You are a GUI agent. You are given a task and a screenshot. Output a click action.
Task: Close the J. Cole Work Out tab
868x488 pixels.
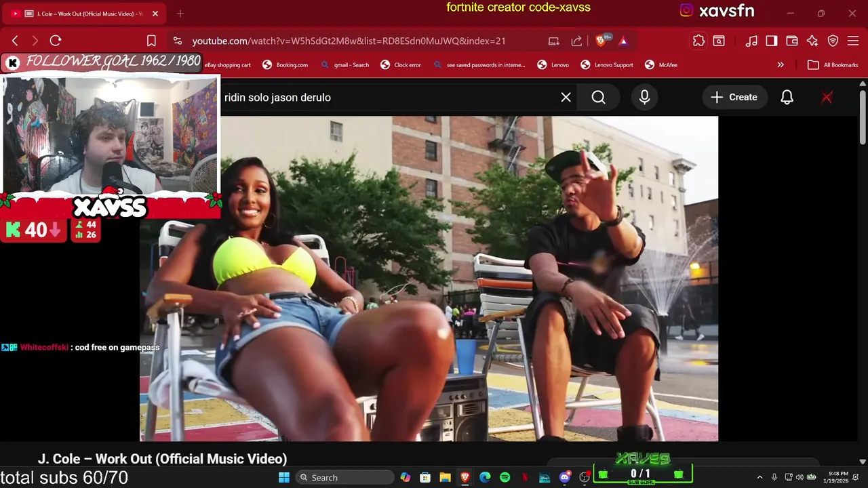point(155,14)
